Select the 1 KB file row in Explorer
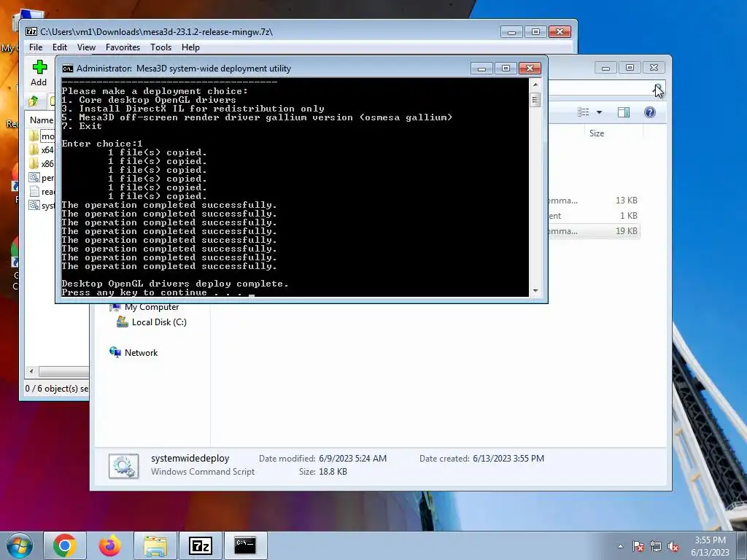Viewport: 747px width, 560px height. (593, 216)
